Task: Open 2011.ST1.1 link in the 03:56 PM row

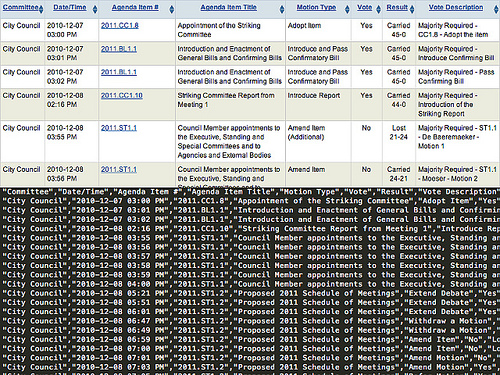Action: [x=119, y=169]
